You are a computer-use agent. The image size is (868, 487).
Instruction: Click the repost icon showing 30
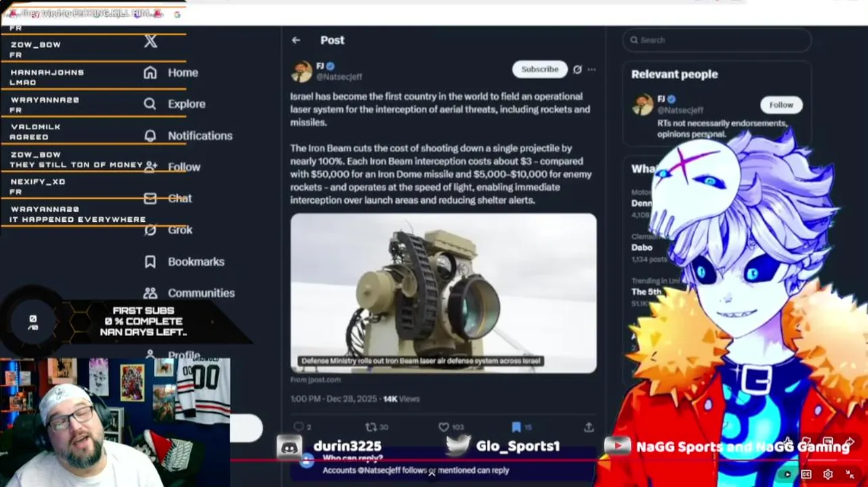[x=371, y=427]
